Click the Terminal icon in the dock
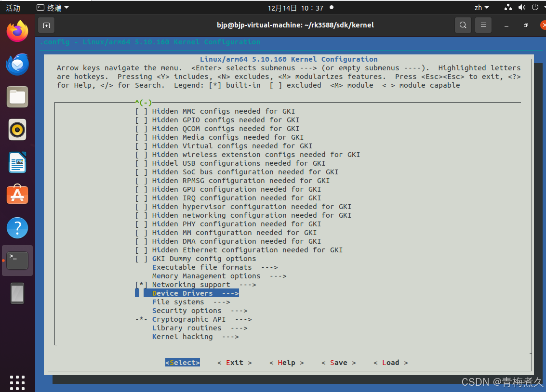 click(17, 261)
